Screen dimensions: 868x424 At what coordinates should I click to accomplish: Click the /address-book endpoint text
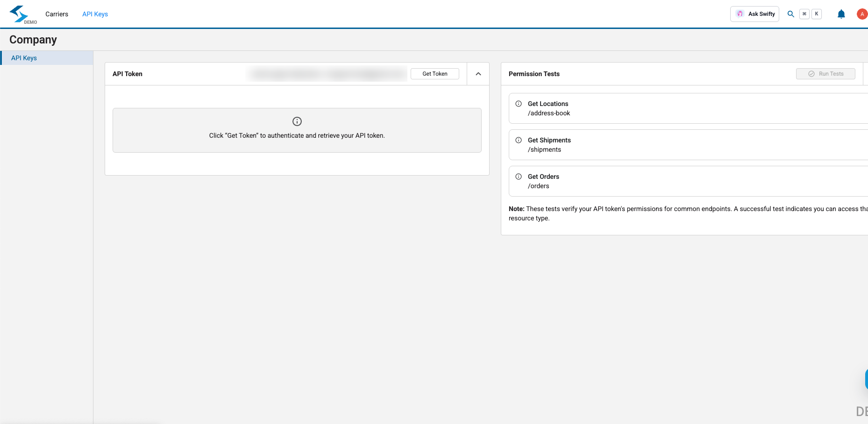549,113
